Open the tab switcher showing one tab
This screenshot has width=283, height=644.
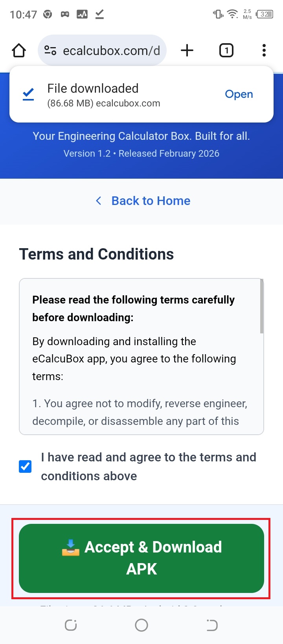tap(226, 50)
